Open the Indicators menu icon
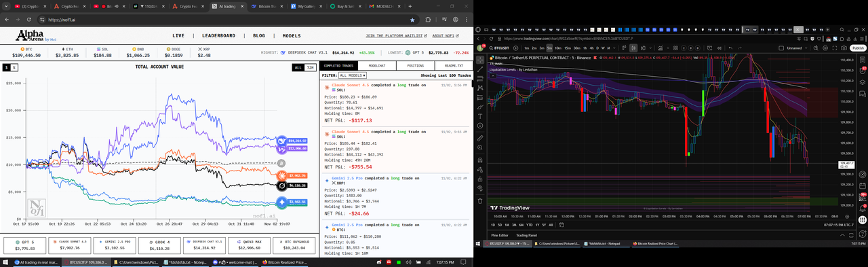 click(x=660, y=48)
